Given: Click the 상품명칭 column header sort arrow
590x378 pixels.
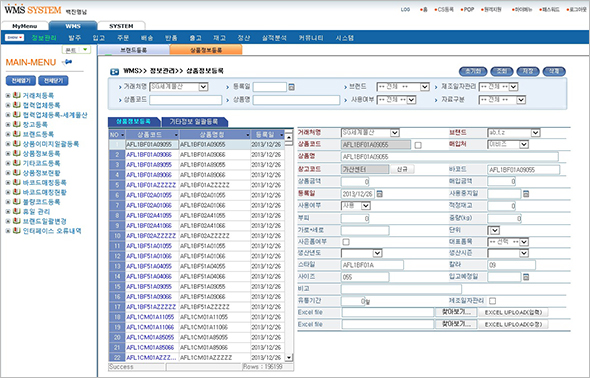Looking at the screenshot, I should pyautogui.click(x=248, y=135).
